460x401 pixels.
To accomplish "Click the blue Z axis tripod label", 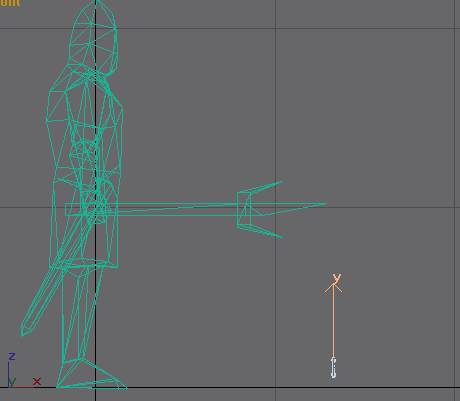I will pyautogui.click(x=12, y=356).
